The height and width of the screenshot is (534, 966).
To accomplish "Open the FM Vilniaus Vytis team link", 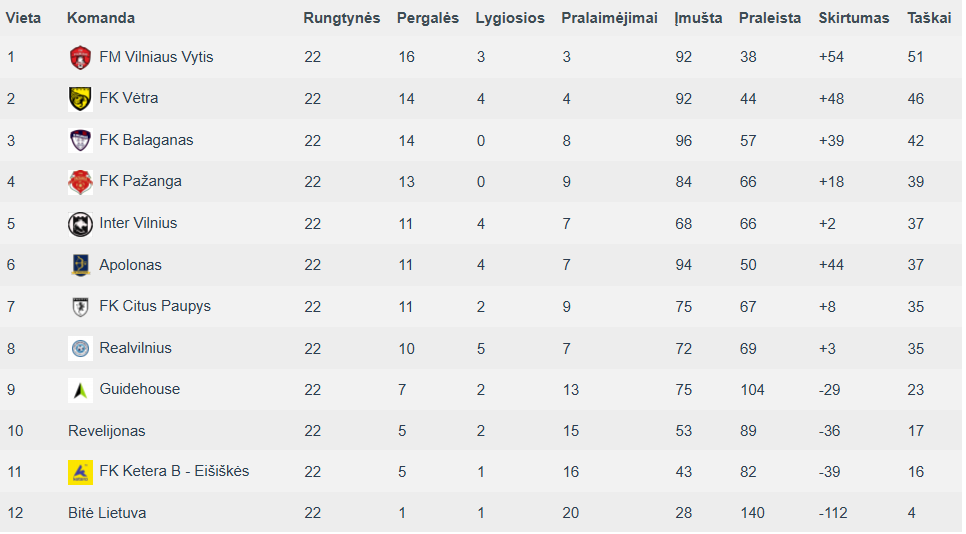I will click(x=156, y=57).
